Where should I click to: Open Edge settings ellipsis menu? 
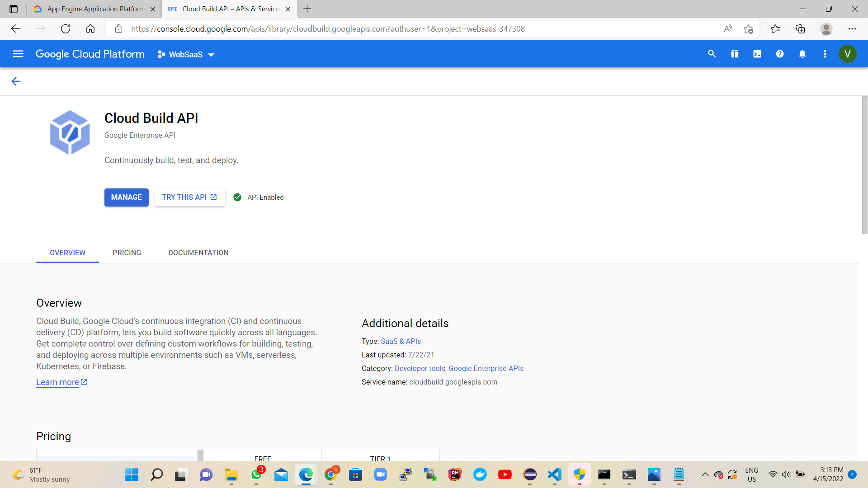click(x=852, y=29)
